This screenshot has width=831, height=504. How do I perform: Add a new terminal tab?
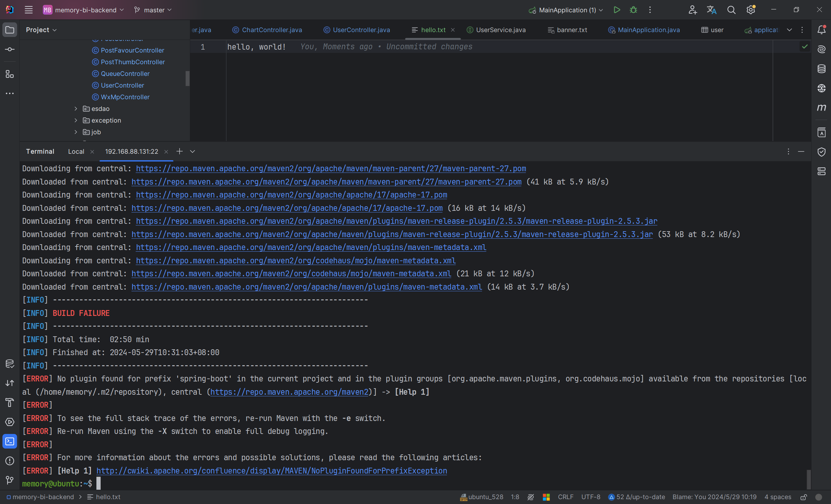180,151
